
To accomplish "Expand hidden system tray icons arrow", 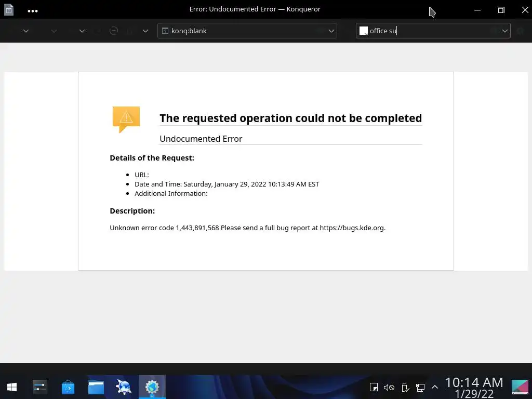I will click(x=435, y=387).
